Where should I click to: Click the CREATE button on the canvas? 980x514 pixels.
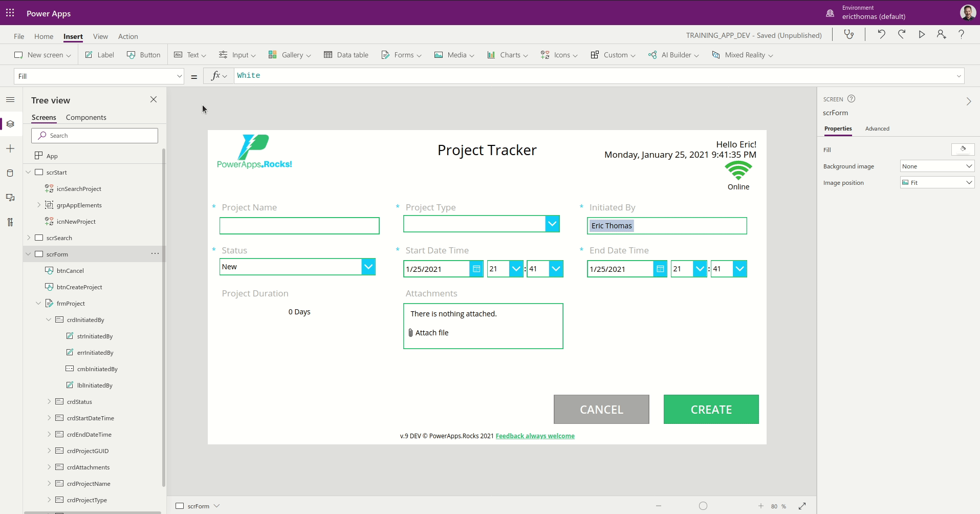pyautogui.click(x=711, y=409)
